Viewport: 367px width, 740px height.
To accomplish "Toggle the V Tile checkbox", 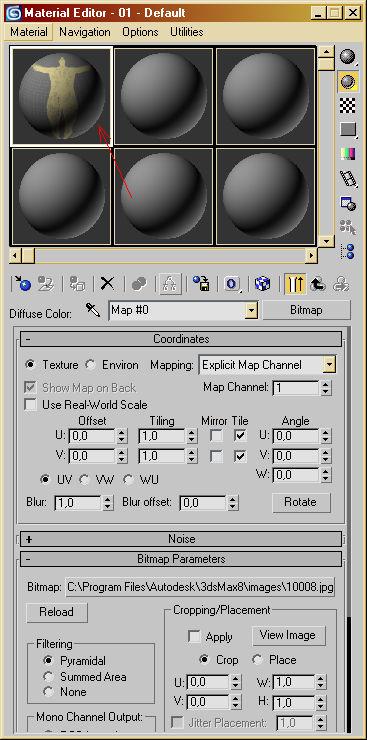I will click(x=241, y=456).
